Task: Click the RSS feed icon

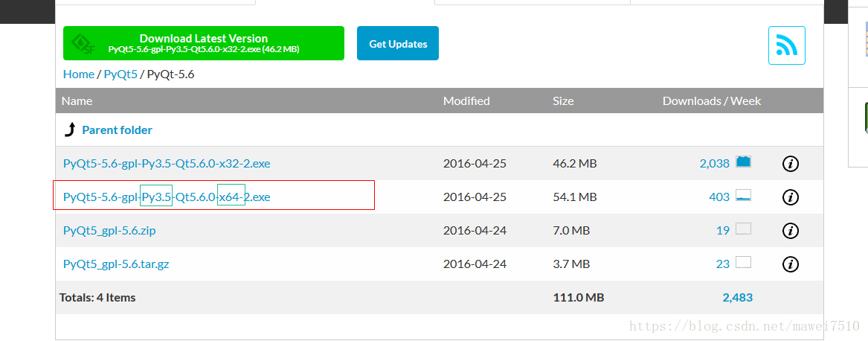Action: point(786,45)
